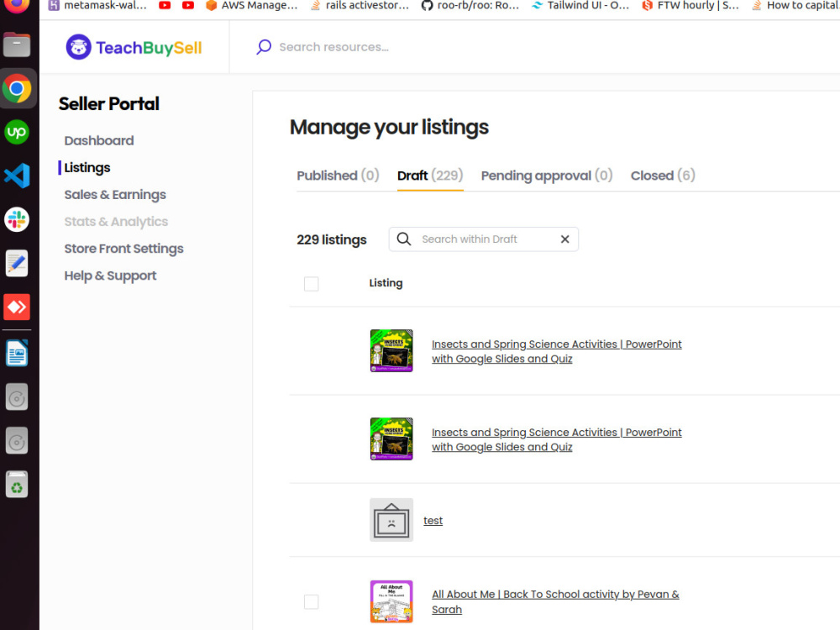Open the Closed listings tab
840x630 pixels.
pyautogui.click(x=663, y=176)
